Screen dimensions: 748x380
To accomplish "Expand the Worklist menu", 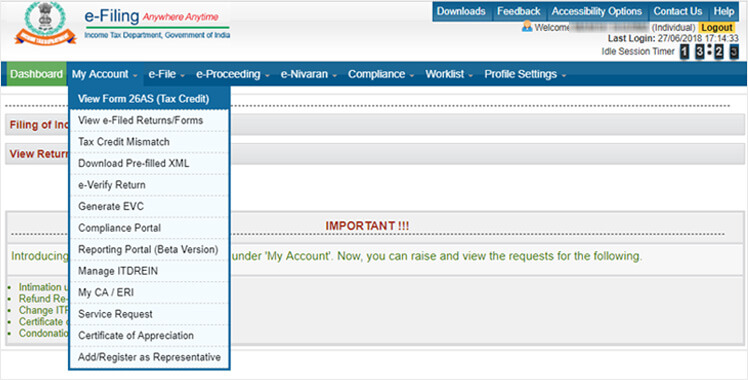I will [x=449, y=74].
